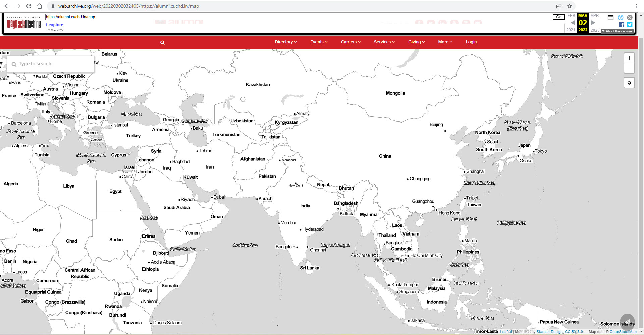Expand the Careers dropdown menu
Viewport: 644px width, 335px height.
[x=351, y=42]
